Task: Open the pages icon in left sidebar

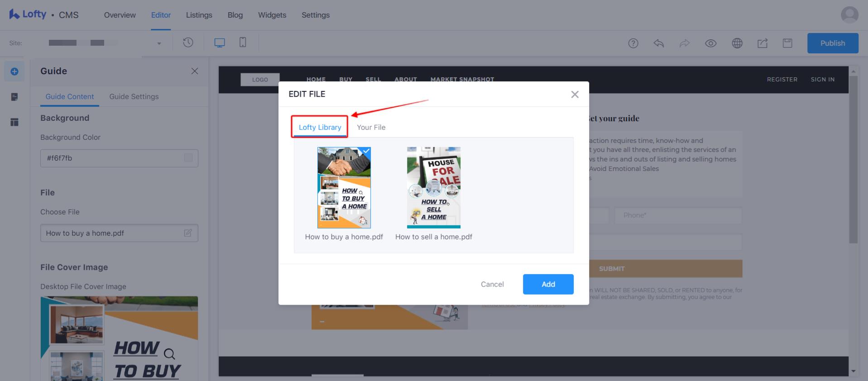Action: pos(14,97)
